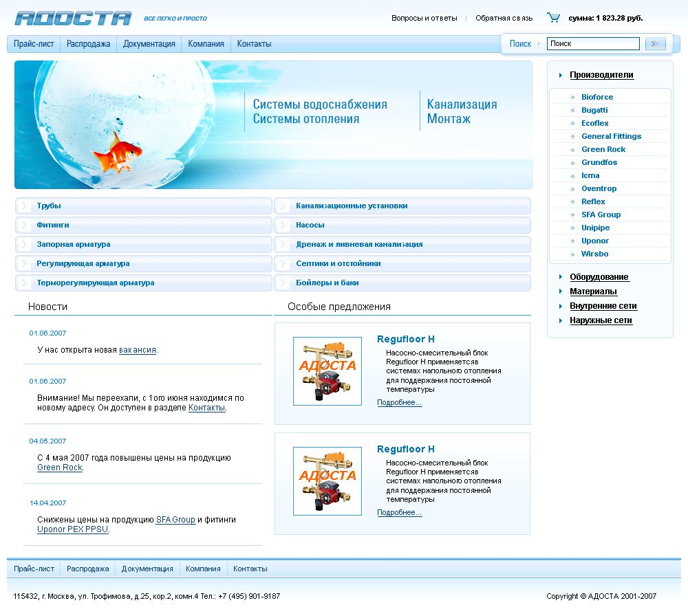Click the search arrow button
Image resolution: width=688 pixels, height=616 pixels.
pyautogui.click(x=655, y=43)
